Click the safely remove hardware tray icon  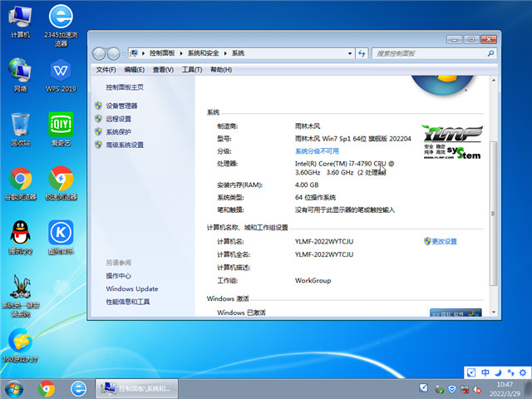(x=440, y=390)
